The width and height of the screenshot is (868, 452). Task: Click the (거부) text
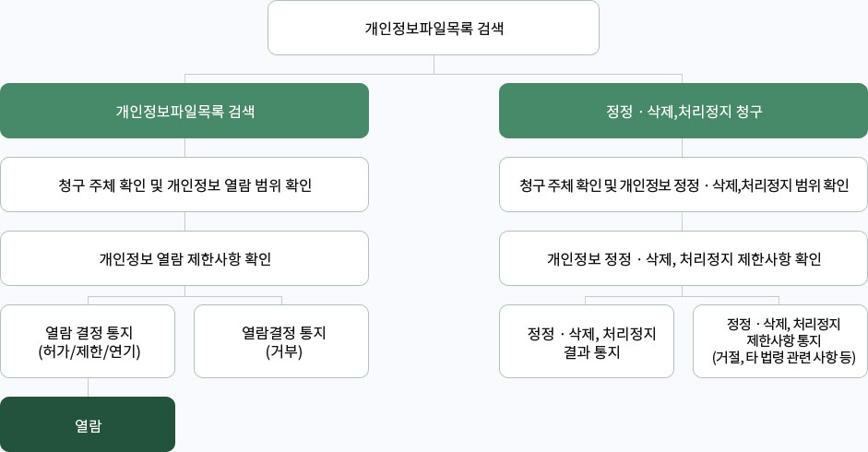tap(283, 351)
